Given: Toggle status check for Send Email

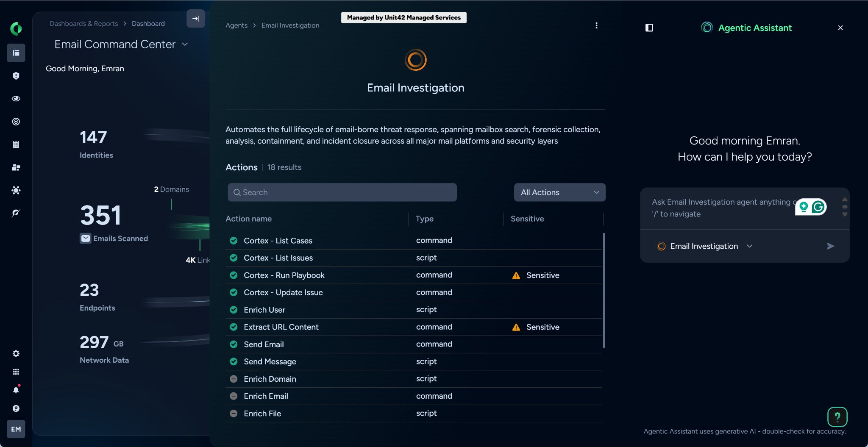Looking at the screenshot, I should (234, 344).
